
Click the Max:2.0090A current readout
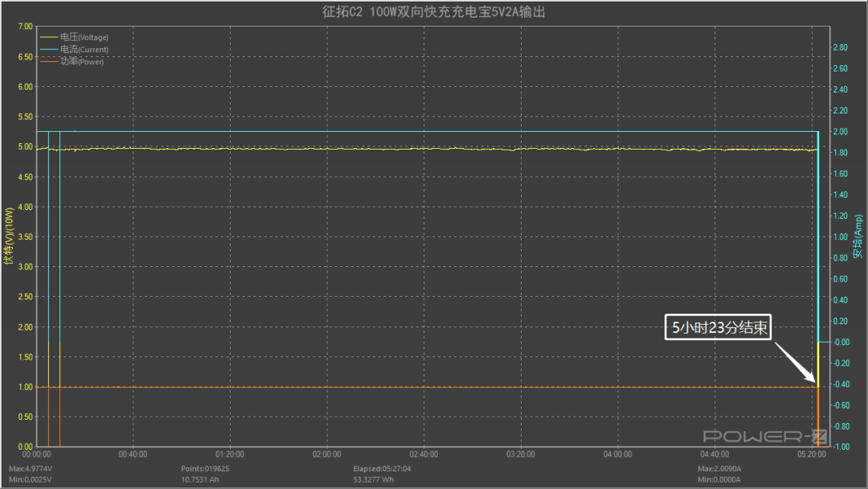tap(719, 469)
